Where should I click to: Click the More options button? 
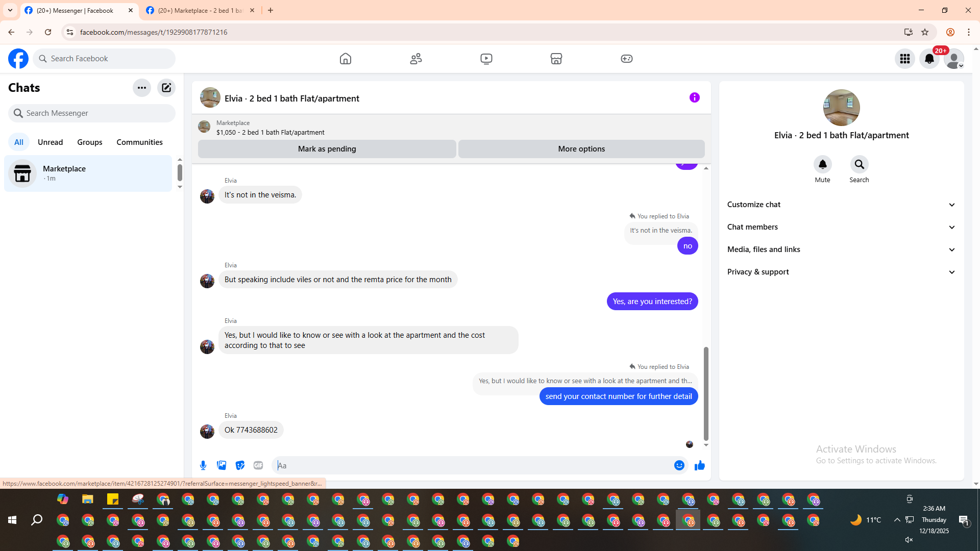pos(581,149)
